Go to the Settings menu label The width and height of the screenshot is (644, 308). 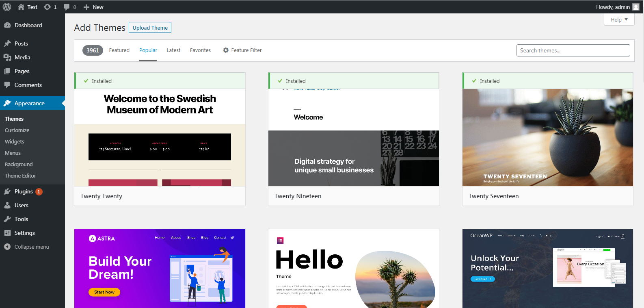[x=25, y=233]
